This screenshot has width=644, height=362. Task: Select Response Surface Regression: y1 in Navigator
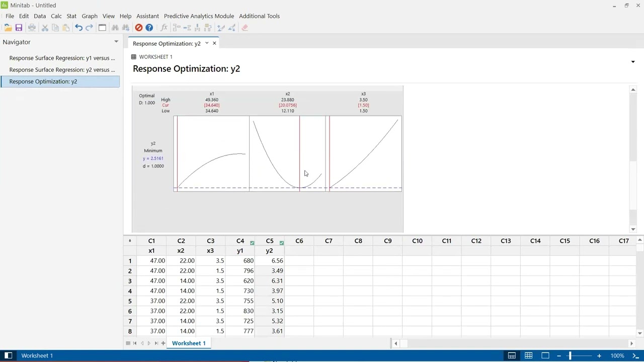pyautogui.click(x=62, y=58)
